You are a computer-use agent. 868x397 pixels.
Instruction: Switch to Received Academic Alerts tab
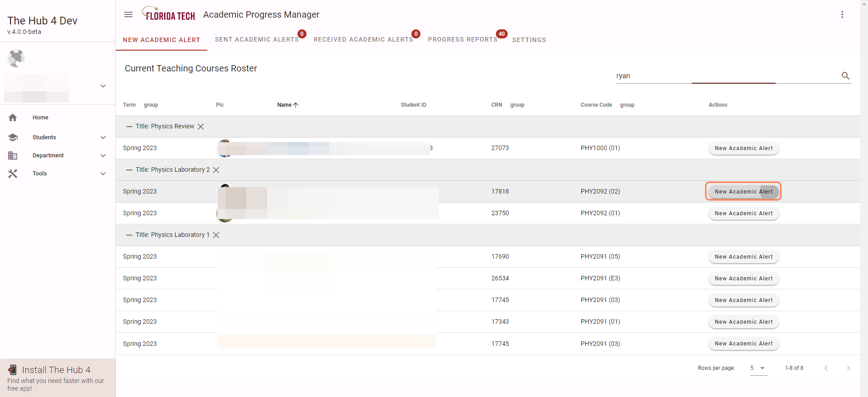[363, 40]
